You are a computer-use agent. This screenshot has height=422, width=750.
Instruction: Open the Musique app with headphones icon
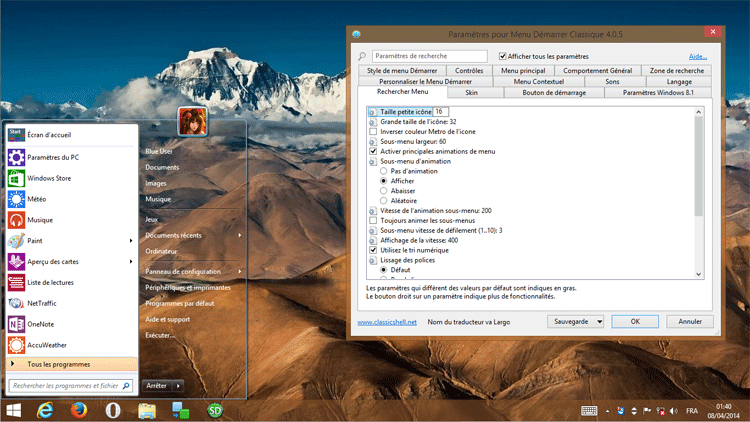[x=40, y=220]
